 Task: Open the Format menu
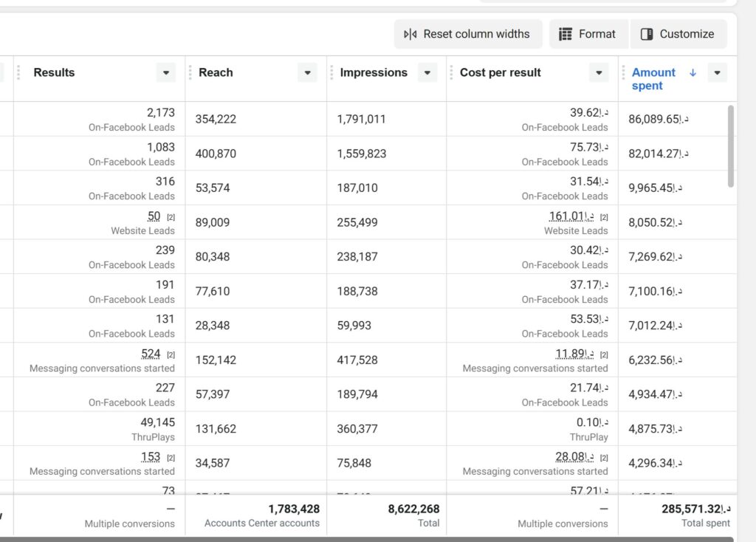click(x=588, y=34)
